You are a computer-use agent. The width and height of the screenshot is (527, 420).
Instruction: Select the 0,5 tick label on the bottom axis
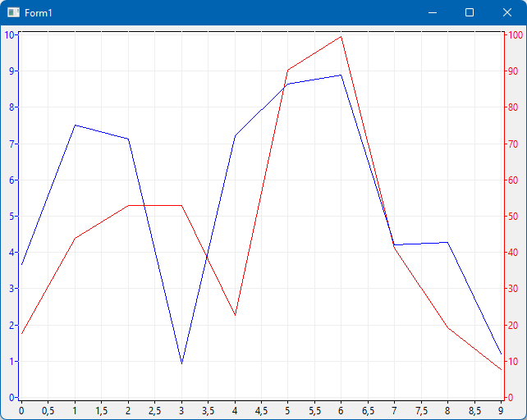[48, 409]
